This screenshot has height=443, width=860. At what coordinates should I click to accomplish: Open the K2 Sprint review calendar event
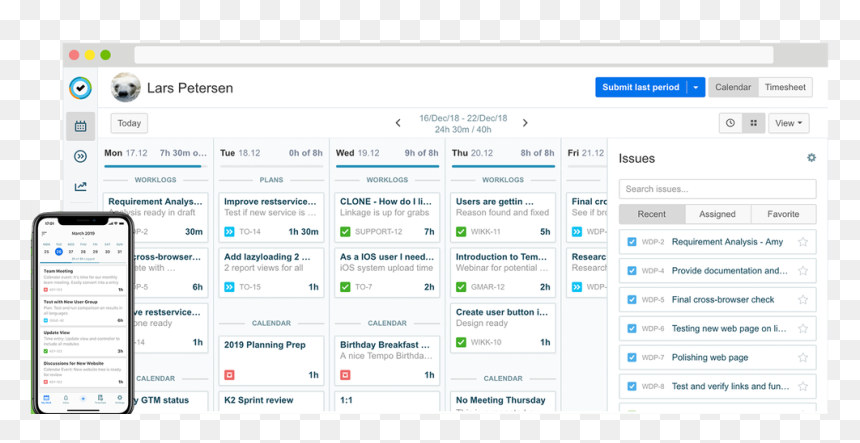click(x=271, y=401)
